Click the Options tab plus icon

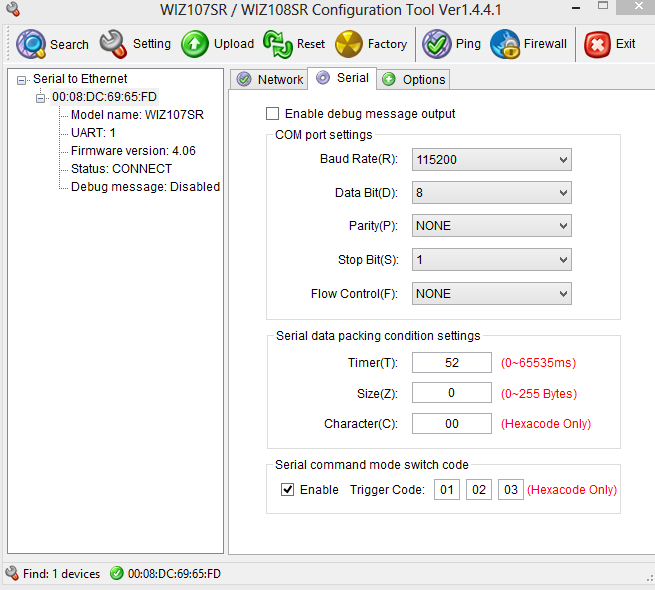[389, 79]
